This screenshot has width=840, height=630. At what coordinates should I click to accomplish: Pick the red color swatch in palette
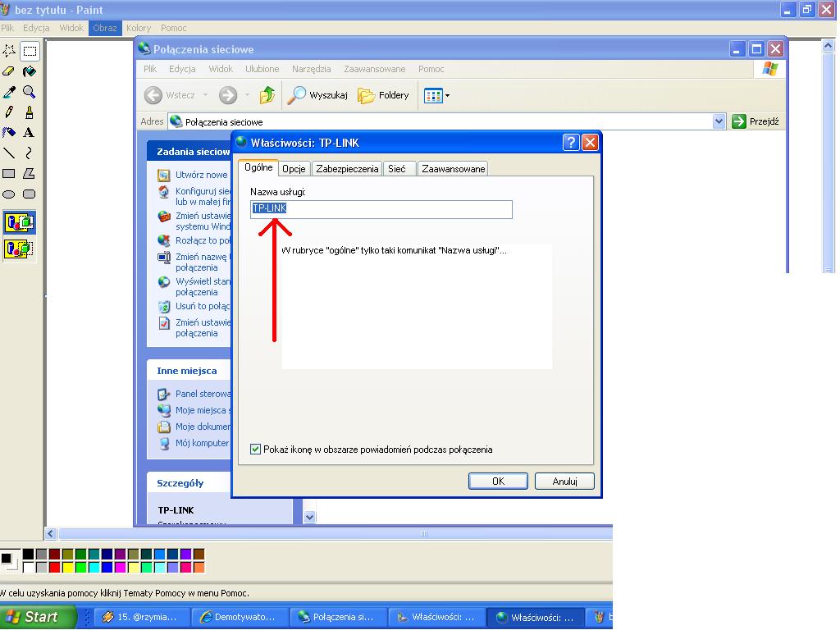click(55, 567)
